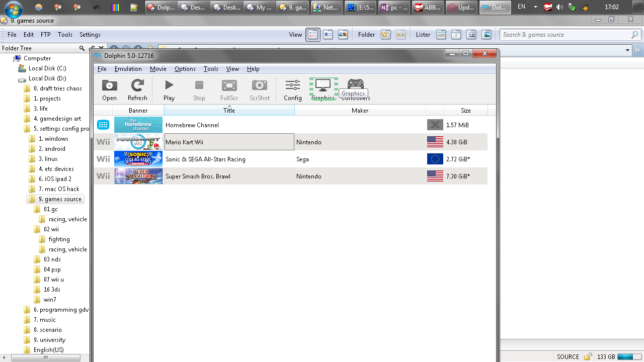Click the Stop emulation icon

199,89
